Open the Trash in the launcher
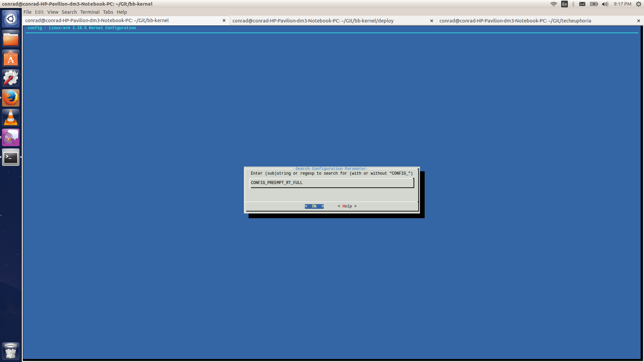The height and width of the screenshot is (362, 644). 11,351
